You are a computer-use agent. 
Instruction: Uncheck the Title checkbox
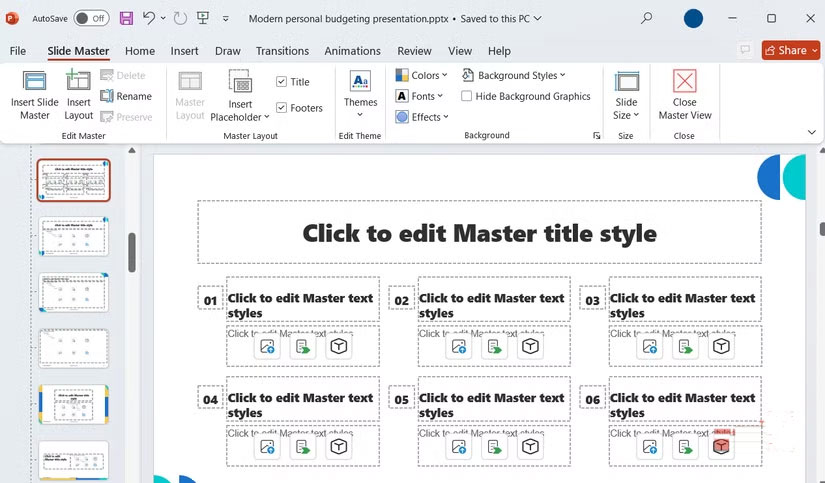pos(282,82)
